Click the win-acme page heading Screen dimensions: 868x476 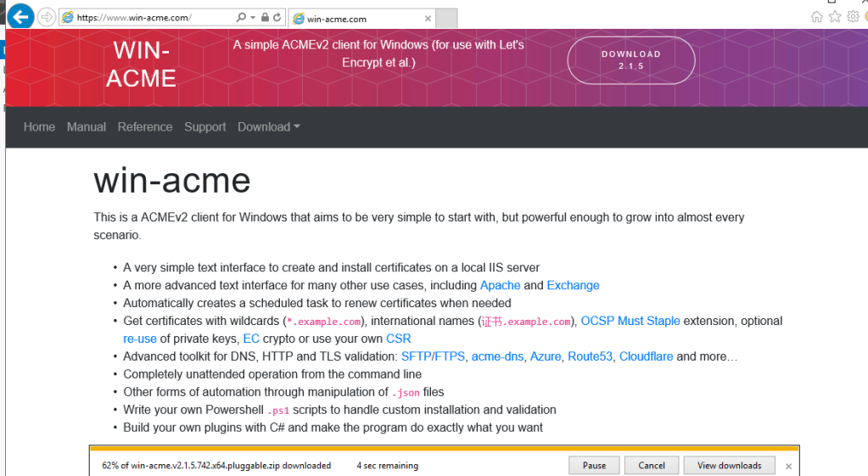[x=172, y=181]
